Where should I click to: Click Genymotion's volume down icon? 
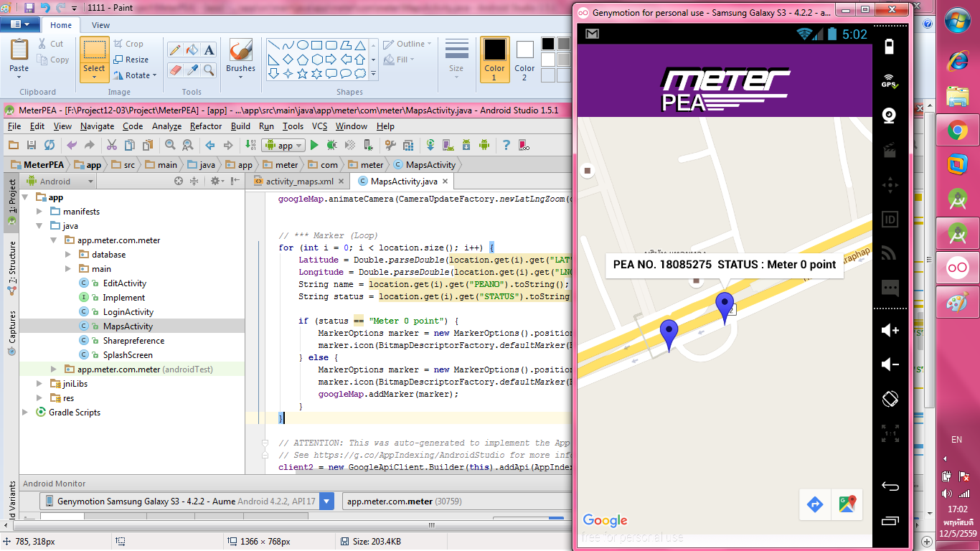coord(890,364)
